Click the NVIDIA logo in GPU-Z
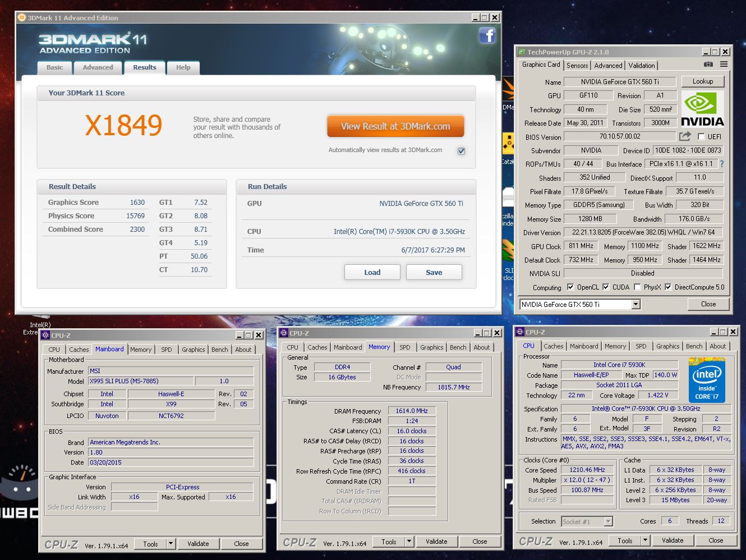 point(702,109)
